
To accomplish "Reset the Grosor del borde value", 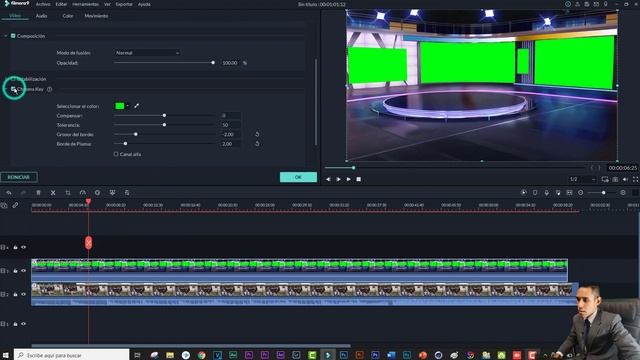I will coord(257,134).
